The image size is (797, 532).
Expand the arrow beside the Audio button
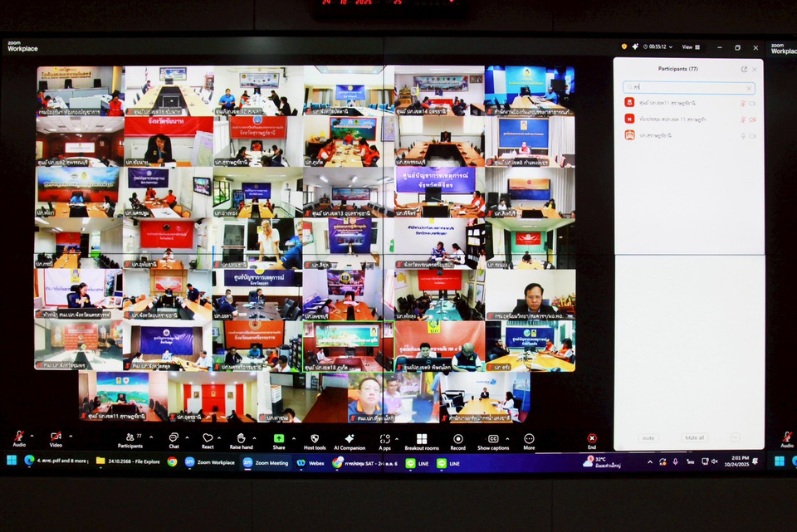click(33, 436)
